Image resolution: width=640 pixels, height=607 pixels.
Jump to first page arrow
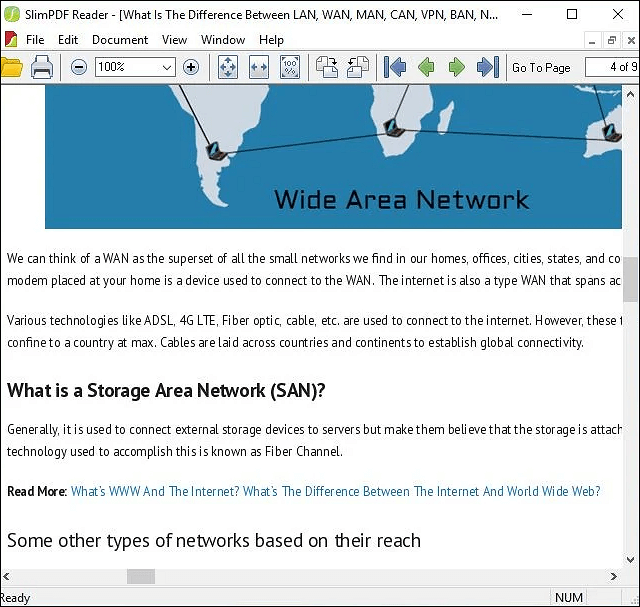click(x=395, y=67)
